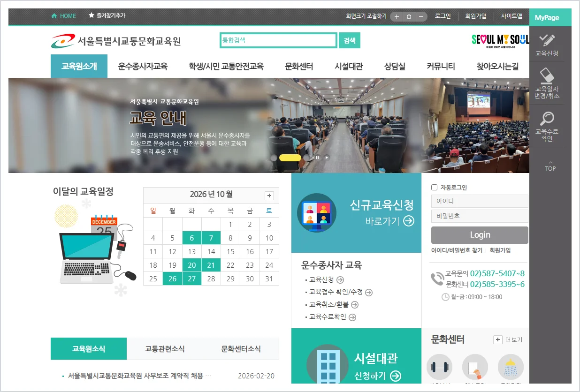
Task: Select October 6 on the calendar
Action: click(x=192, y=238)
